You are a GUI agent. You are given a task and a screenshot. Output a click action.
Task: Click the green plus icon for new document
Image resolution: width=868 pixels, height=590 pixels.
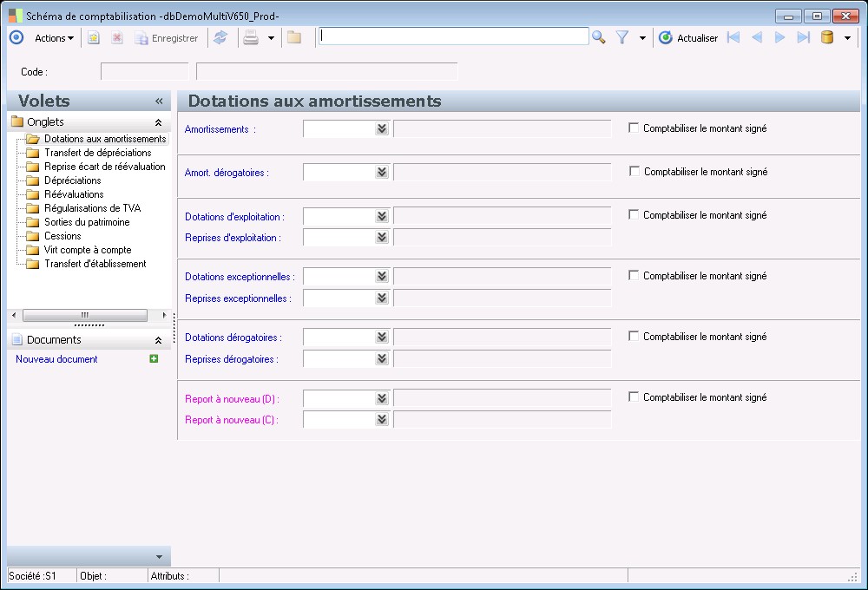[x=154, y=358]
